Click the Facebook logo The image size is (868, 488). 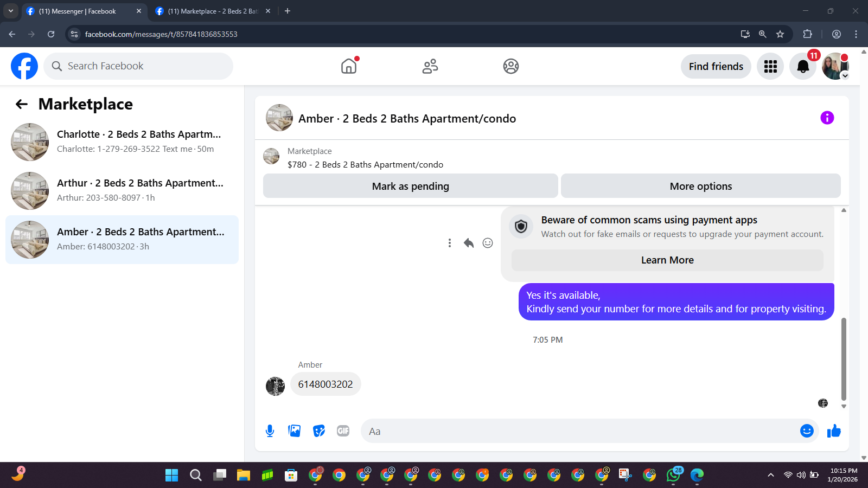pos(24,66)
